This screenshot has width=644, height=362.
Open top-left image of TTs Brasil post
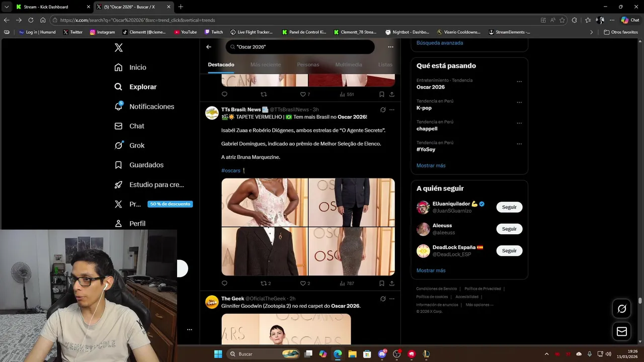pyautogui.click(x=264, y=202)
